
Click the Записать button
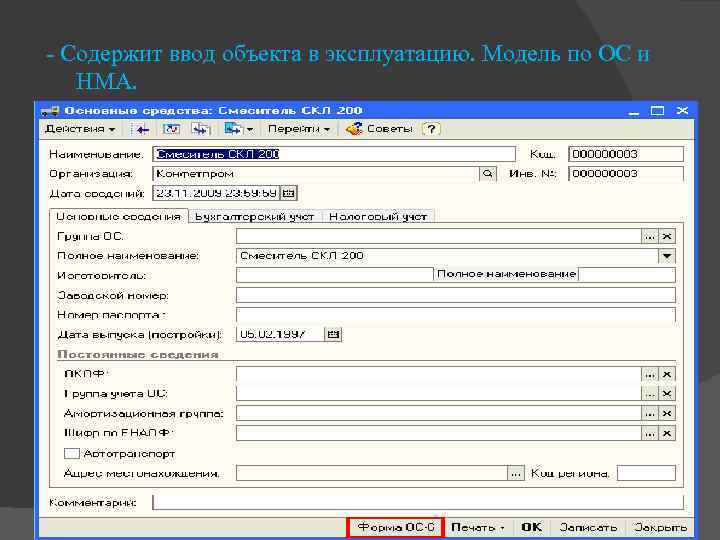pyautogui.click(x=588, y=527)
